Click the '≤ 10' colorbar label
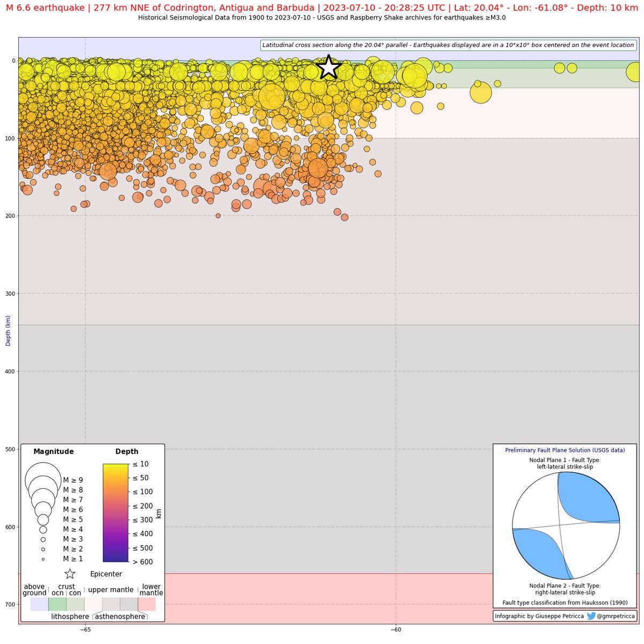The width and height of the screenshot is (644, 644). [x=141, y=464]
